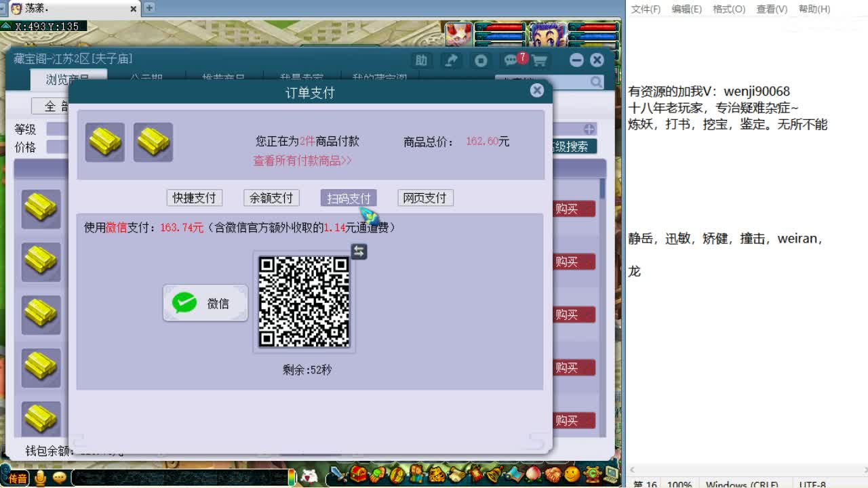
Task: Click the QR code switch icon
Action: click(359, 251)
